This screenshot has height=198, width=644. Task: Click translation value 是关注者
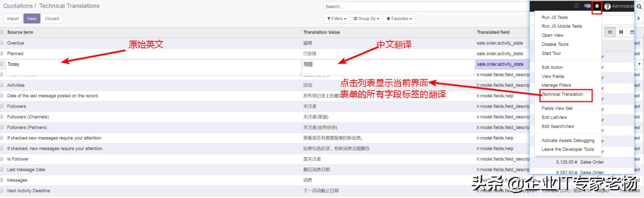point(312,159)
